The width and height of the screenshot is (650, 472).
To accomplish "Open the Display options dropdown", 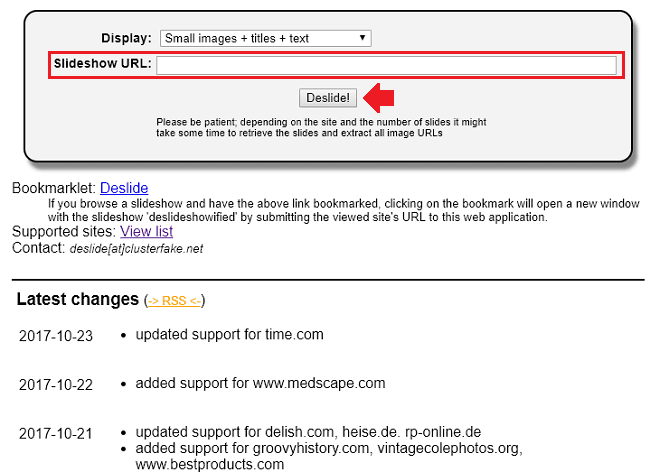I will (x=265, y=39).
